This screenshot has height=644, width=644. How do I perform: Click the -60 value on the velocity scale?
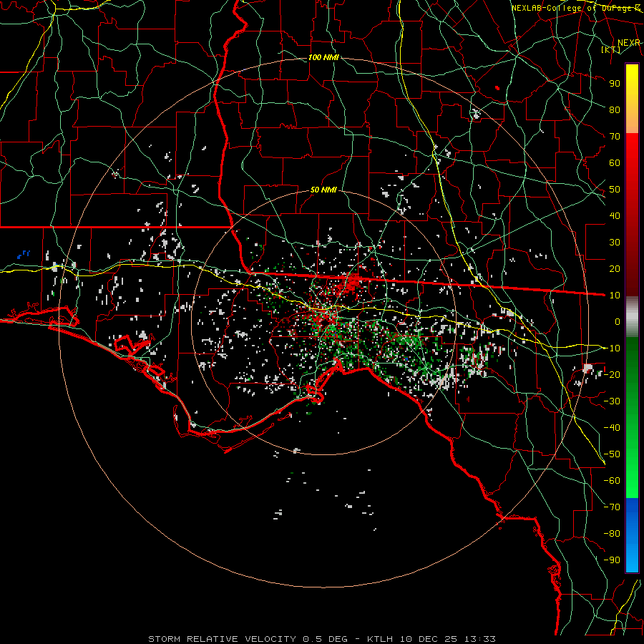coord(612,481)
